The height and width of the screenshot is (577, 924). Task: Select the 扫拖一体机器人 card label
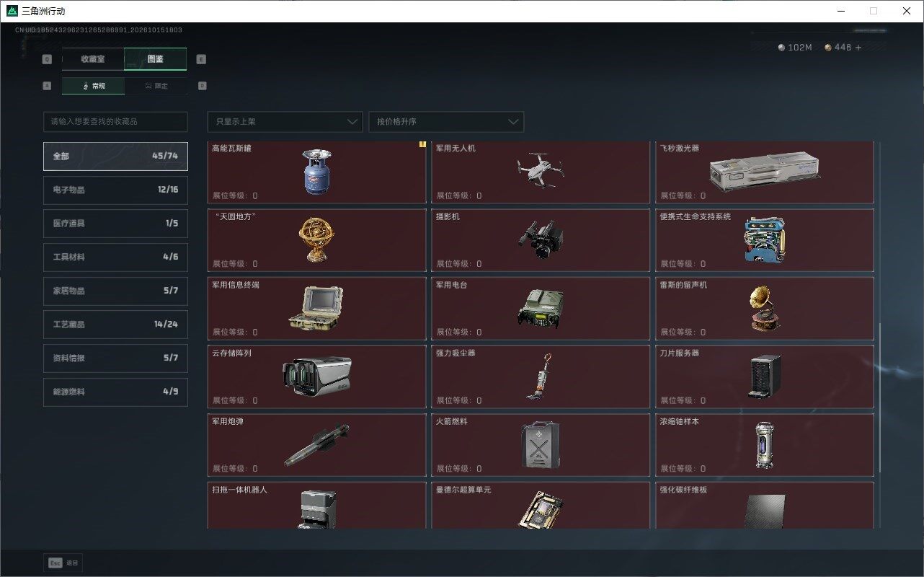coord(240,490)
